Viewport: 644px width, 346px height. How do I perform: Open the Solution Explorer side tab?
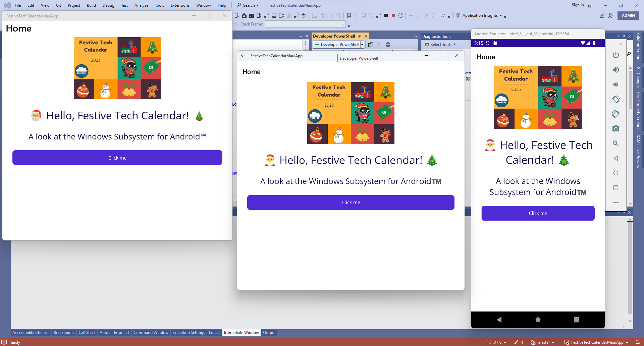click(x=638, y=48)
